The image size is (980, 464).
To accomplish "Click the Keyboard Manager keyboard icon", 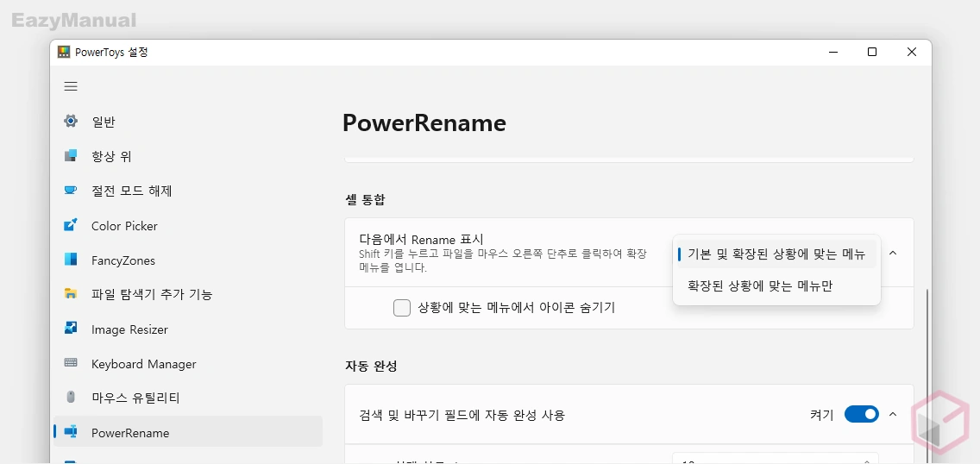I will [x=71, y=363].
